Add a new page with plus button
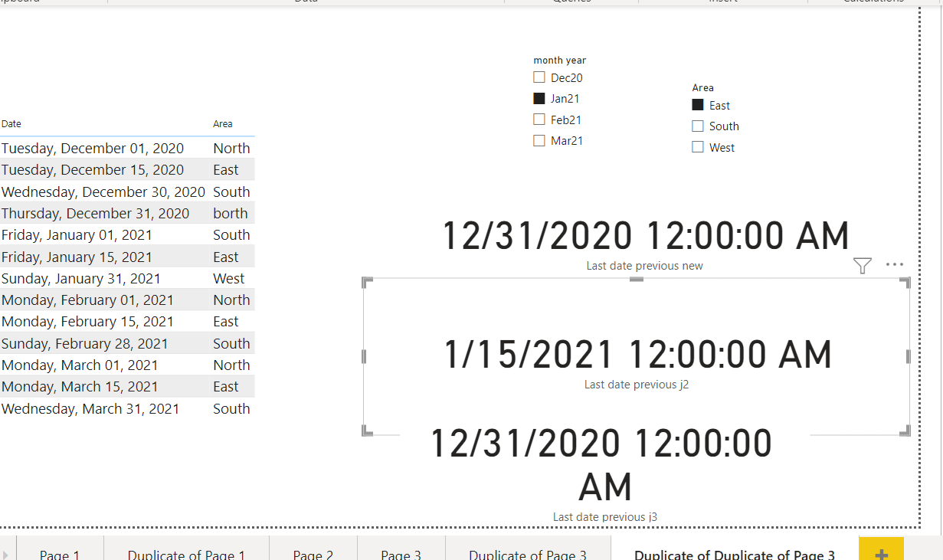943x560 pixels. [881, 549]
